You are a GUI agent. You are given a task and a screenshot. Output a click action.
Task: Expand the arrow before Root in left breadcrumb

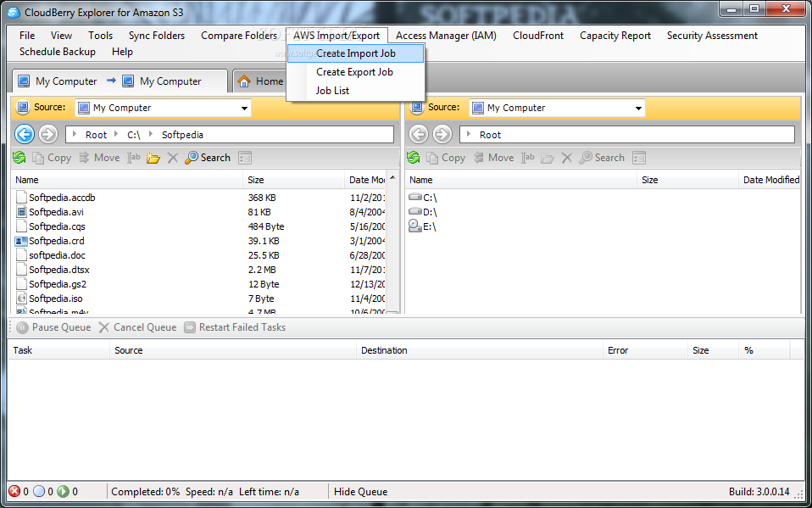[x=75, y=135]
